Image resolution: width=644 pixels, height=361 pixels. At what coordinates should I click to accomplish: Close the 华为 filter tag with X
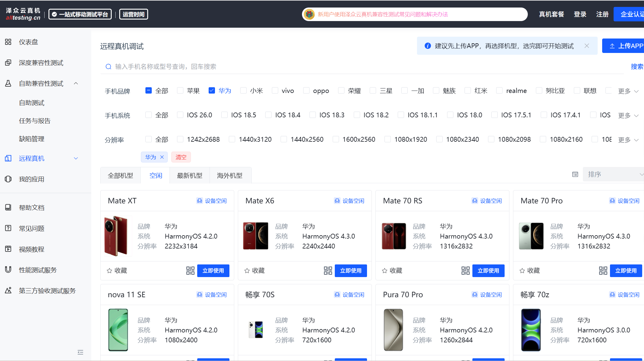coord(162,157)
